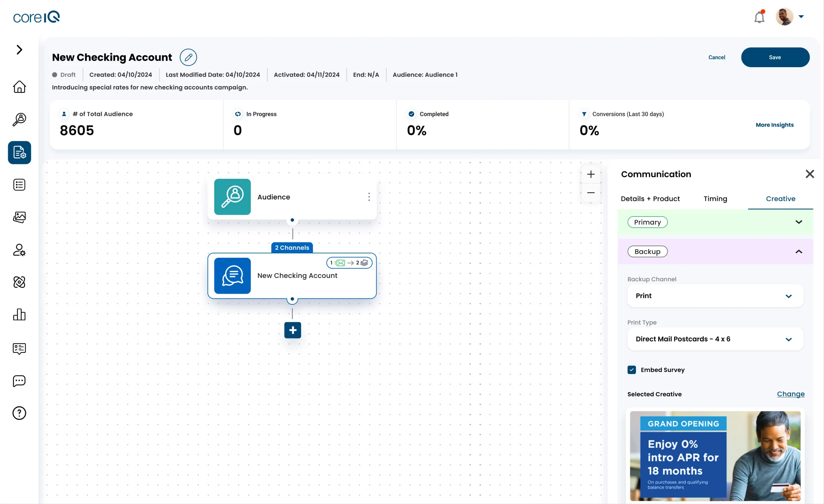Image resolution: width=824 pixels, height=504 pixels.
Task: Open More Insights link
Action: tap(775, 125)
